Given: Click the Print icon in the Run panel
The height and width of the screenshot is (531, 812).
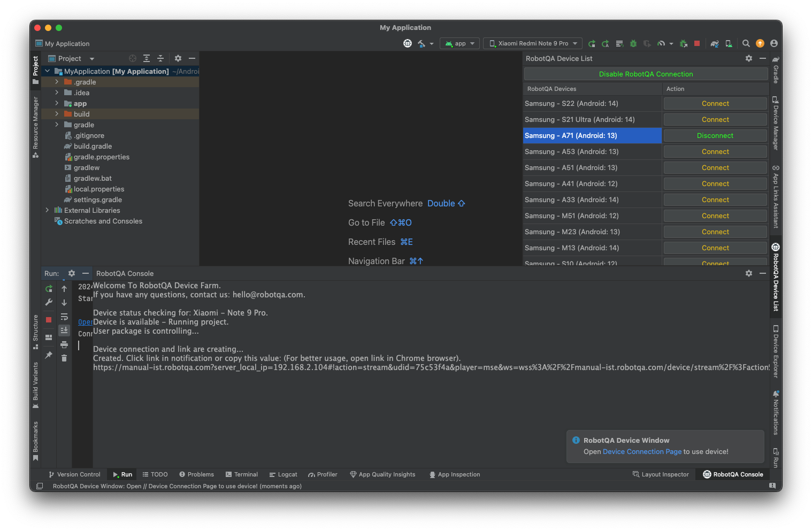Looking at the screenshot, I should [x=64, y=345].
